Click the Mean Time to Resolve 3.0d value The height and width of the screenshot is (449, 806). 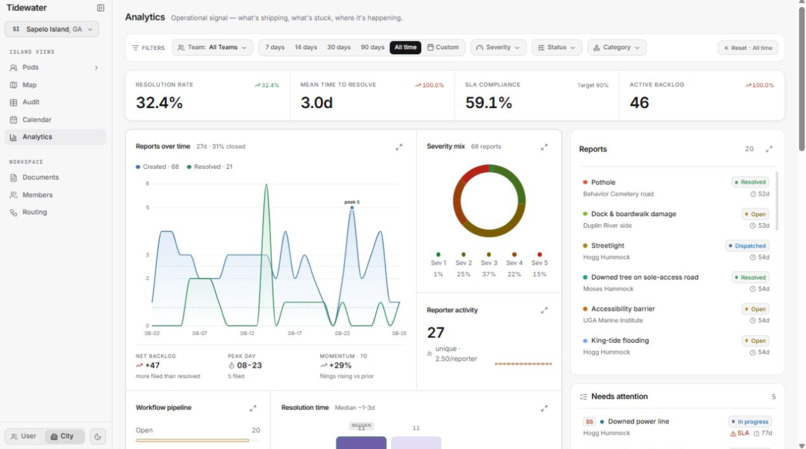coord(317,103)
